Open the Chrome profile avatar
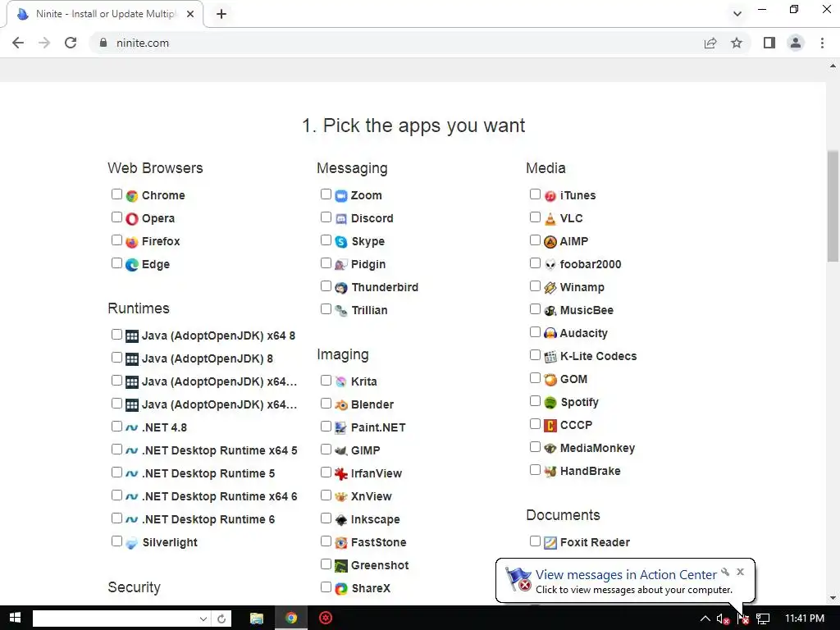Screen dimensions: 840x630 [x=796, y=43]
